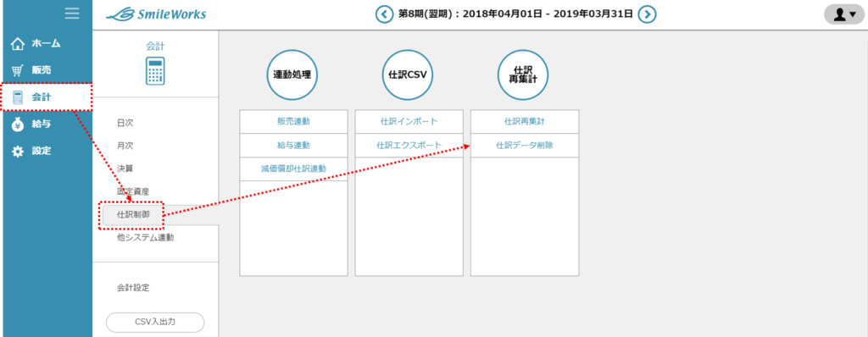This screenshot has width=868, height=337.
Task: Open 仕訳データ削除 link
Action: click(x=525, y=145)
